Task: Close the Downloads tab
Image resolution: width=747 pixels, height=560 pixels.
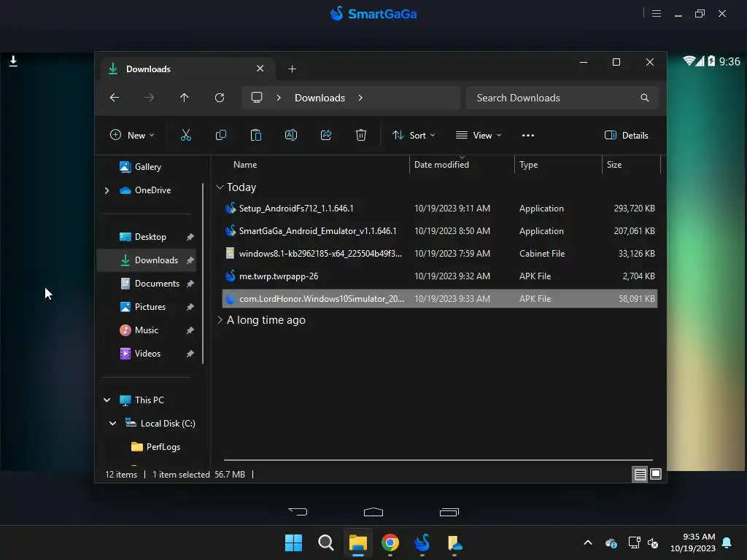Action: 260,69
